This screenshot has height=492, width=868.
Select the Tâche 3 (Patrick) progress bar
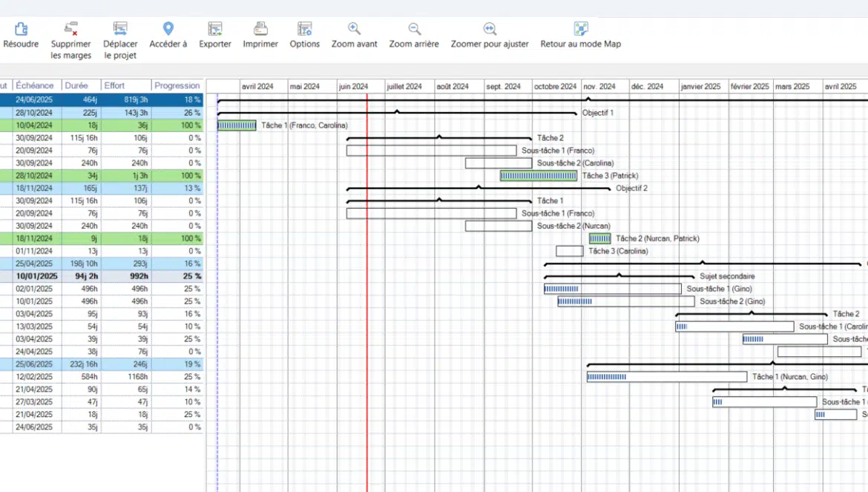(538, 176)
